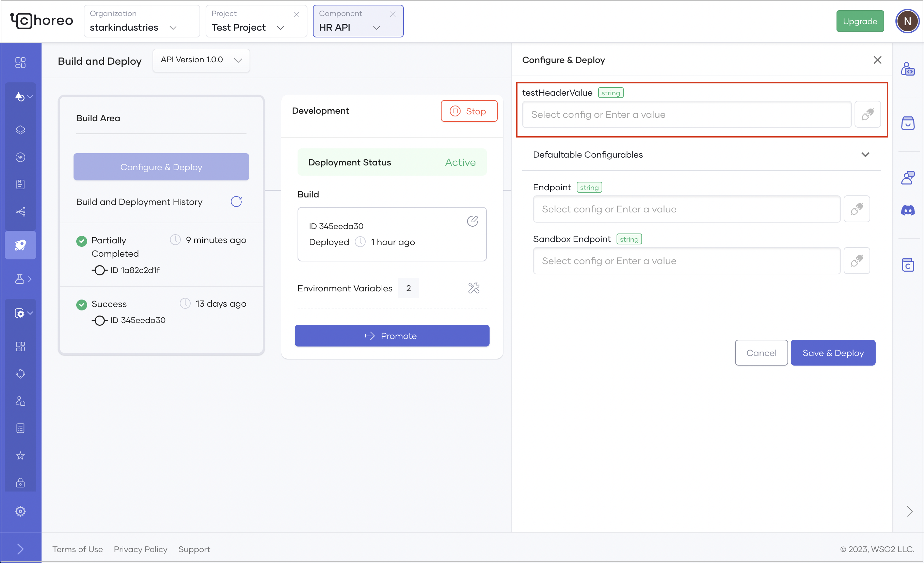Viewport: 924px width, 563px height.
Task: Open the lower grid icon in sidebar
Action: point(20,347)
